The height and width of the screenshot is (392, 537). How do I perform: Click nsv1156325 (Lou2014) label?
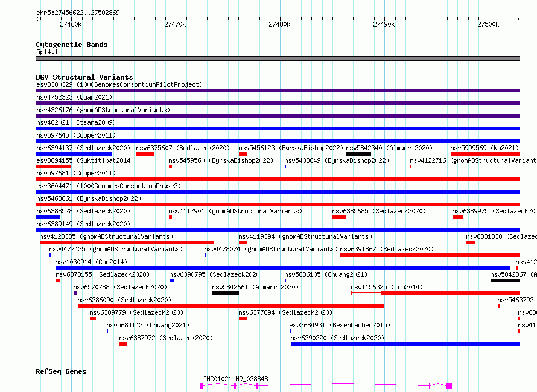387,287
